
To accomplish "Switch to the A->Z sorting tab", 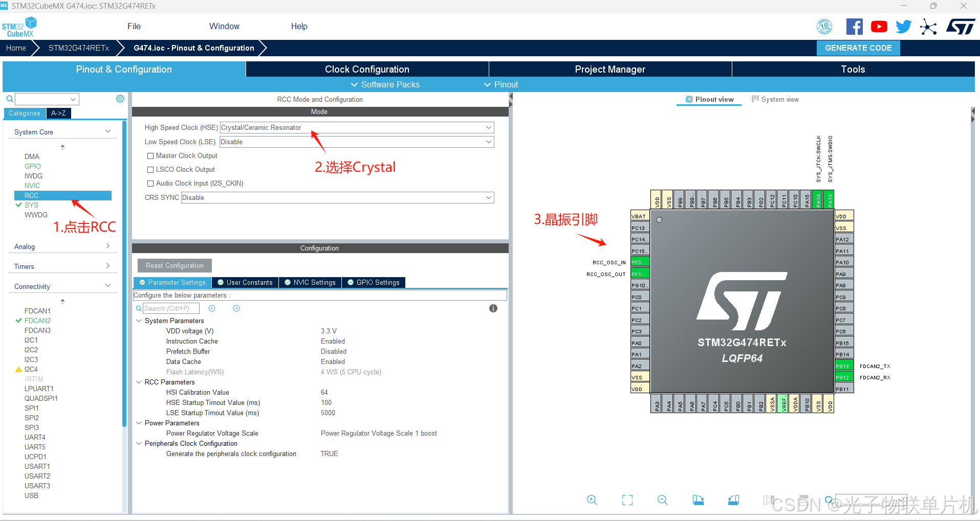I will pos(58,113).
